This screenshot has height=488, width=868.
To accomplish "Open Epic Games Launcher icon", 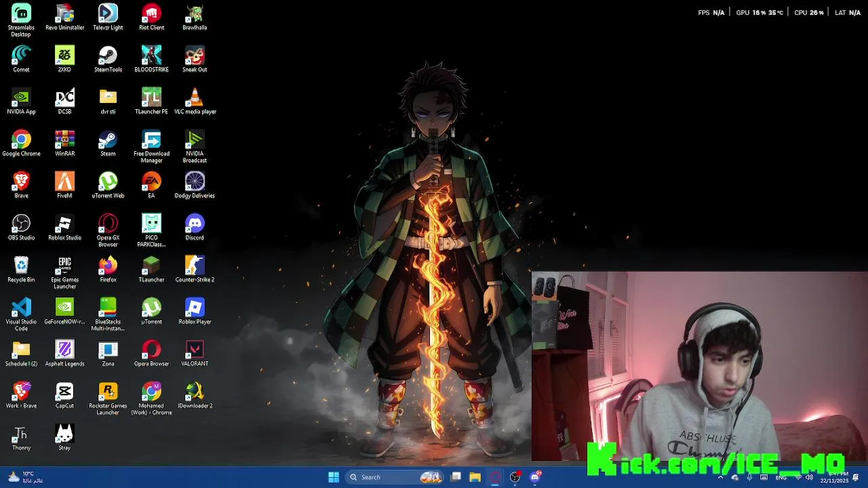I will (x=64, y=272).
